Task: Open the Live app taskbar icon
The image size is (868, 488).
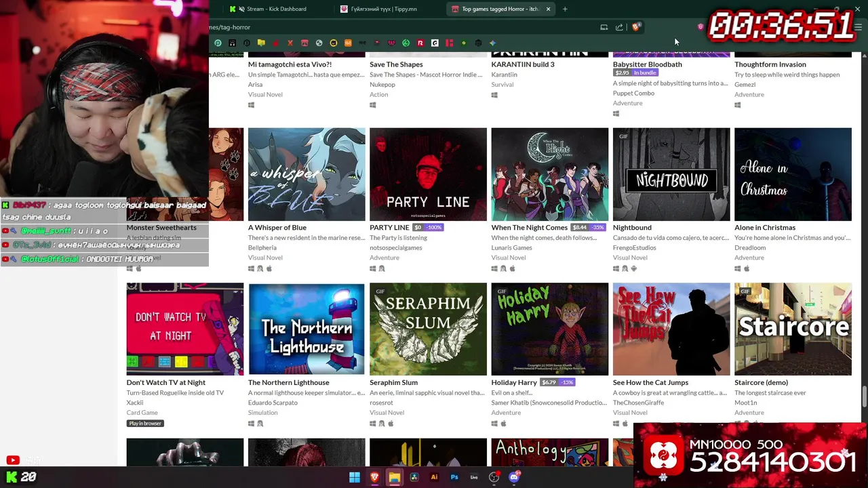Action: (x=474, y=477)
